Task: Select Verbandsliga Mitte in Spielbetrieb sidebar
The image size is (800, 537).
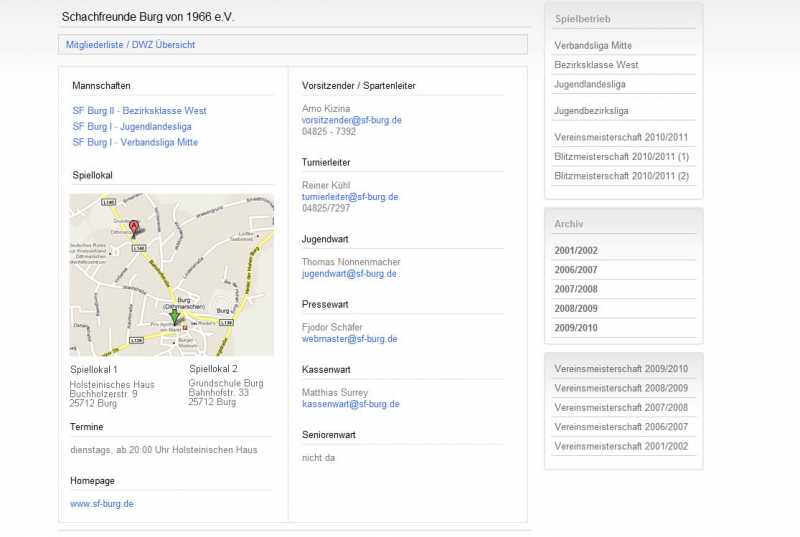Action: [x=593, y=46]
